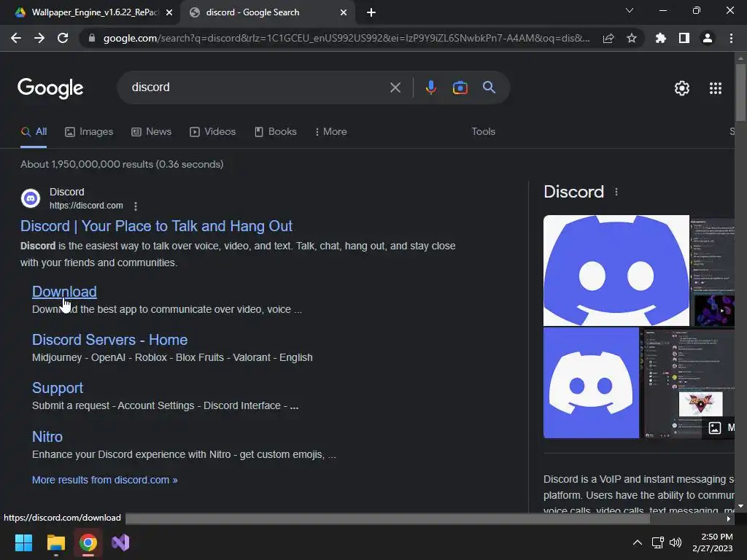Viewport: 747px width, 560px height.
Task: Open volume control in system tray
Action: [676, 542]
